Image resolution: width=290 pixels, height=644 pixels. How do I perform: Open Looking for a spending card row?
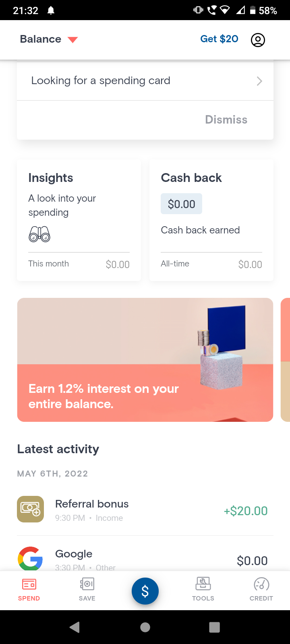coord(145,81)
